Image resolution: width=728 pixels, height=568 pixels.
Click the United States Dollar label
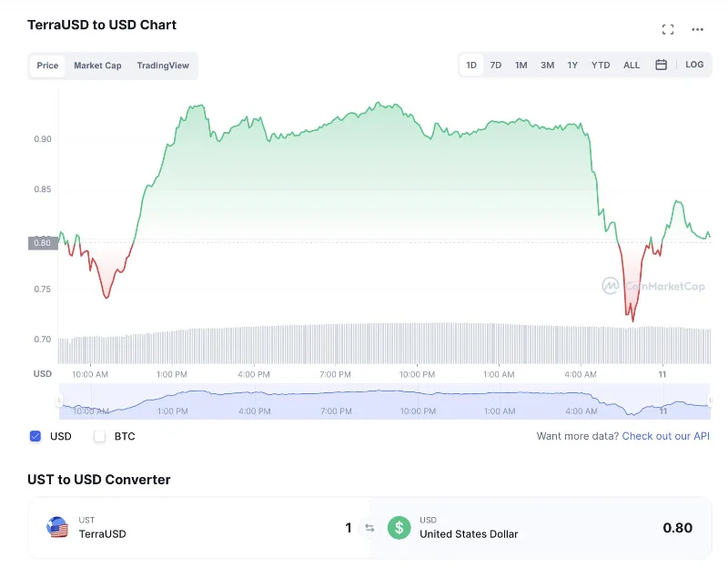point(469,534)
